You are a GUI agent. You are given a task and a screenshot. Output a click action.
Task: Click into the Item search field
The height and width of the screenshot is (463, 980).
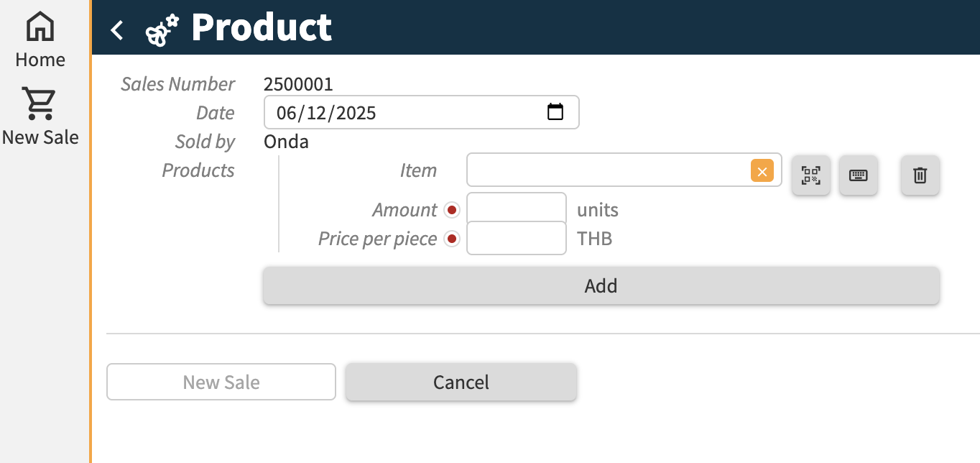click(x=607, y=170)
